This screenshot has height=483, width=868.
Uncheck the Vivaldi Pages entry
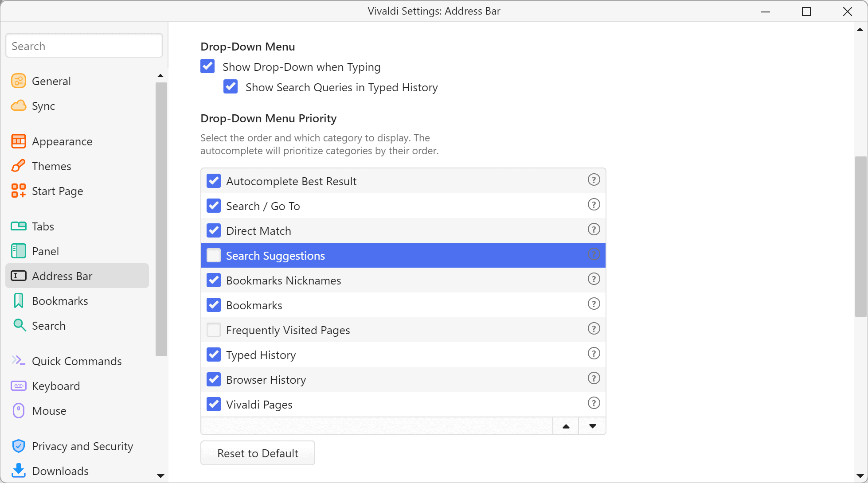point(213,404)
